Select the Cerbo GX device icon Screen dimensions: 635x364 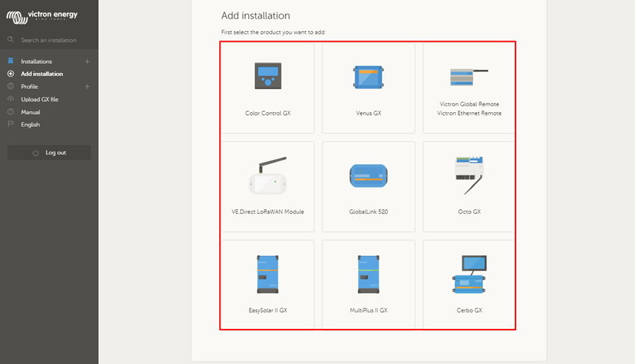tap(469, 275)
